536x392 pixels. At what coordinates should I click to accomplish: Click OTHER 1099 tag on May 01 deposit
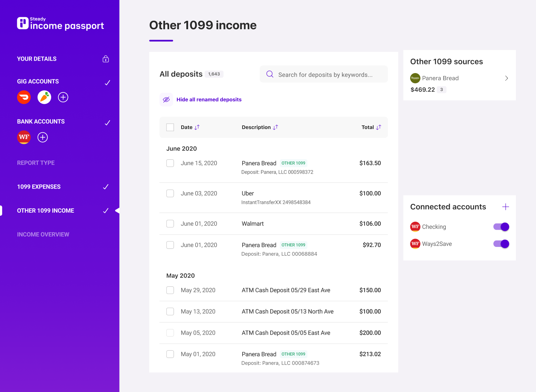pyautogui.click(x=293, y=354)
